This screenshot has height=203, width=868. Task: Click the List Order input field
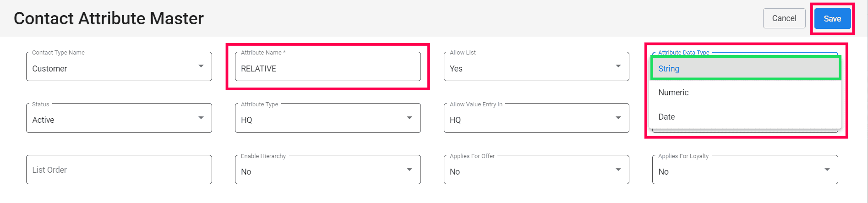click(x=119, y=170)
